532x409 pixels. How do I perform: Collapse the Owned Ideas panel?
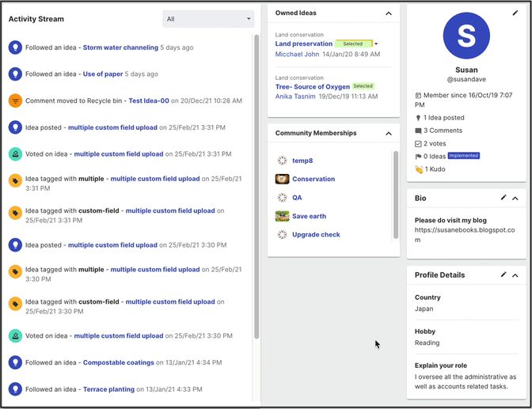click(x=389, y=13)
